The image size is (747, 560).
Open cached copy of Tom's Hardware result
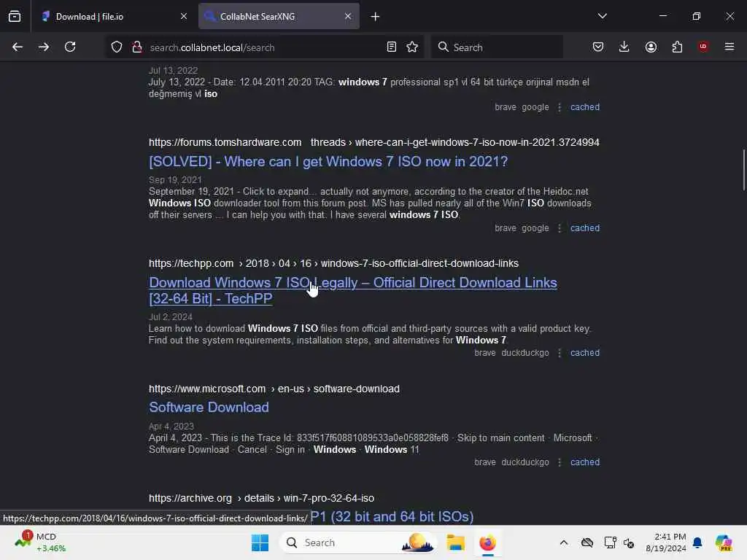[585, 228]
